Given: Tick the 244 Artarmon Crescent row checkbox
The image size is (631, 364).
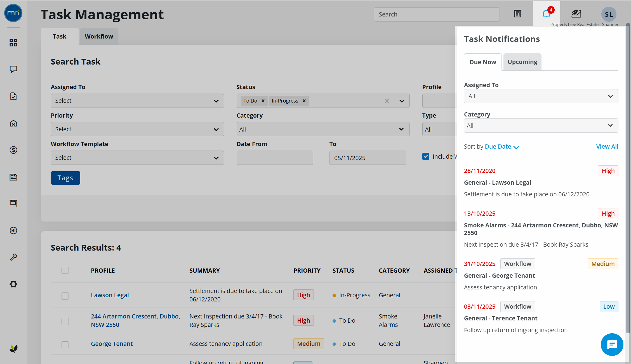Looking at the screenshot, I should click(x=65, y=321).
